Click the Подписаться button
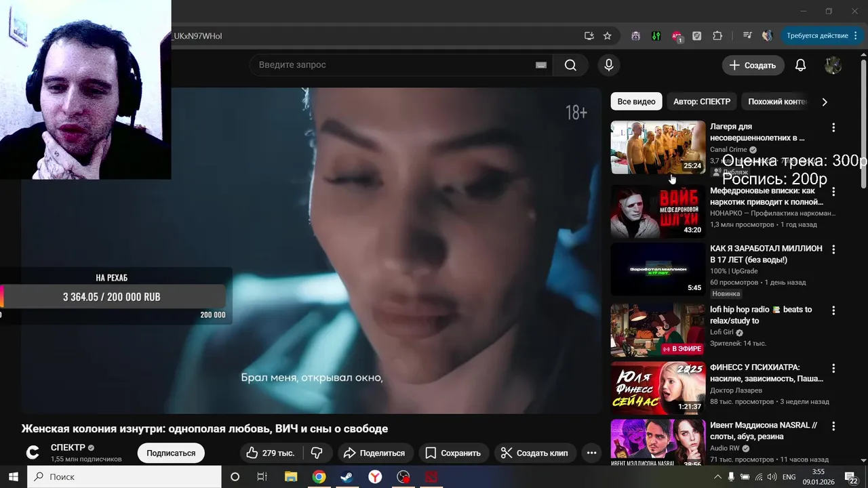The width and height of the screenshot is (868, 488). point(171,453)
